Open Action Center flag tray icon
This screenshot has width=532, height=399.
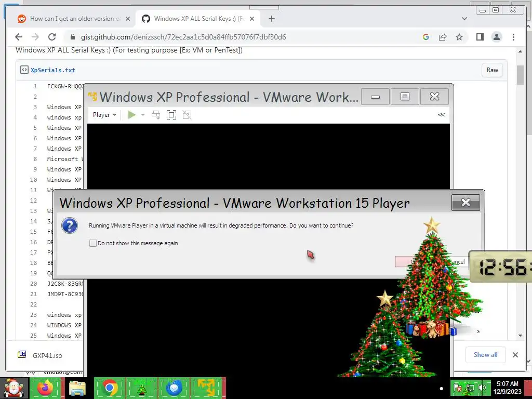coord(457,388)
